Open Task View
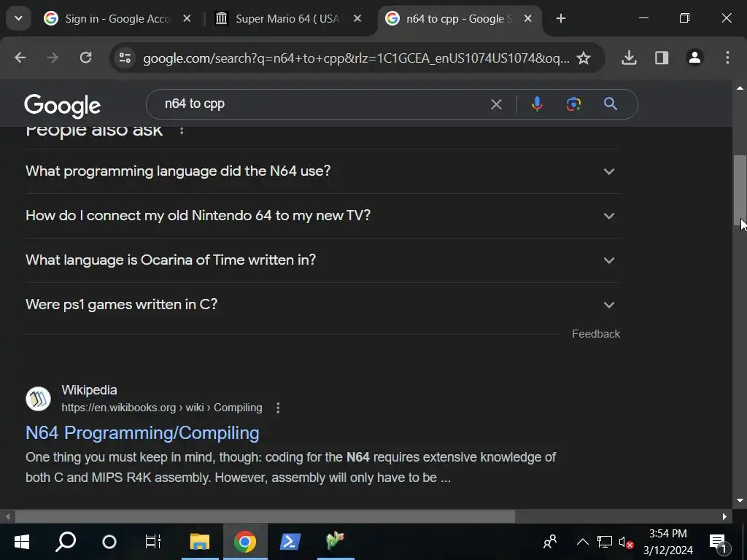The image size is (747, 560). click(153, 542)
